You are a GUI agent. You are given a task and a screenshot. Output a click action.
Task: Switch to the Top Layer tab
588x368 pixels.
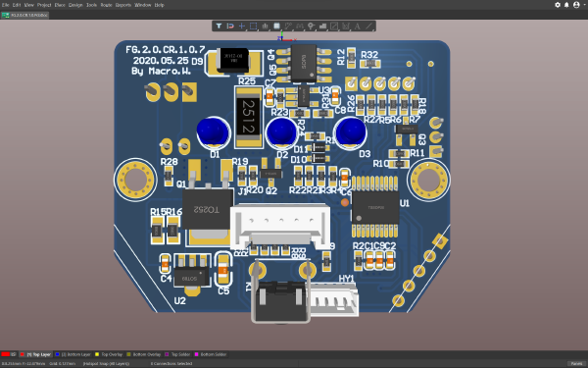[35, 354]
